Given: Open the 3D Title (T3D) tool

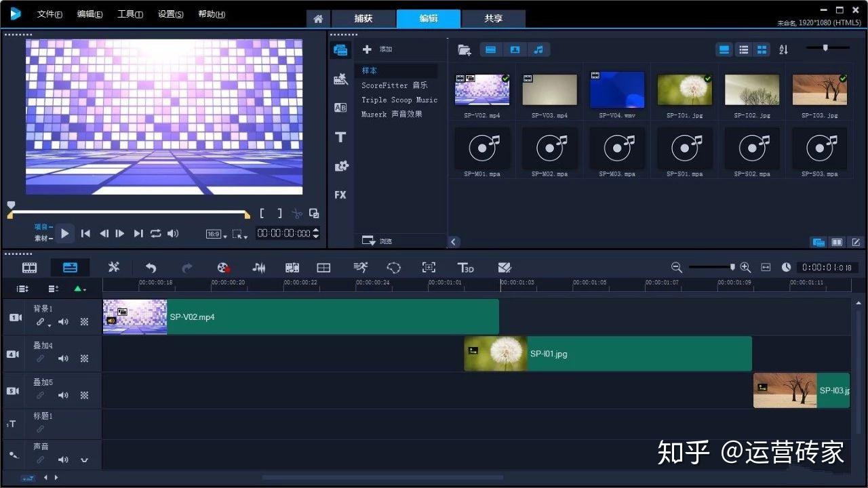Looking at the screenshot, I should pos(465,267).
